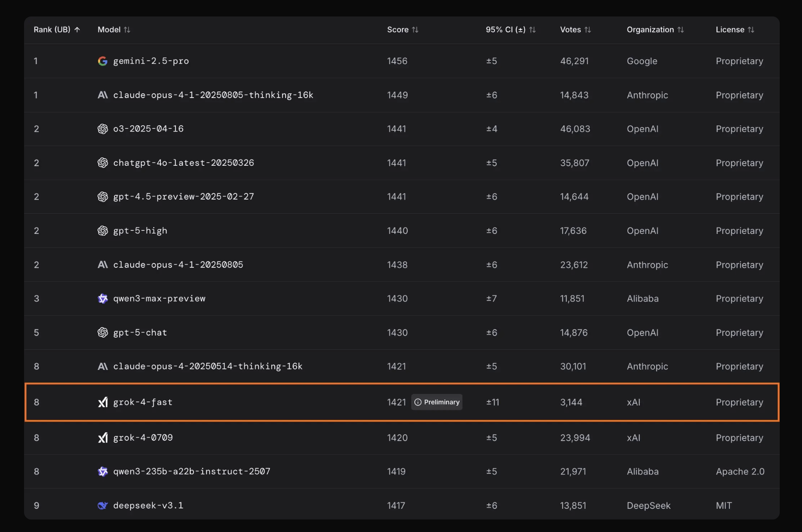Select claude-opus-4-20250514-thinking-16k model name
Image resolution: width=802 pixels, height=532 pixels.
click(208, 366)
